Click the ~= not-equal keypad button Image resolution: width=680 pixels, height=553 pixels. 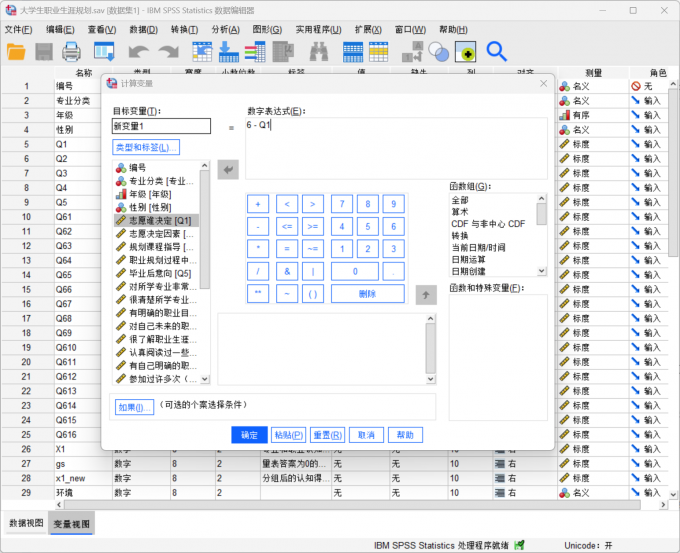pos(313,249)
